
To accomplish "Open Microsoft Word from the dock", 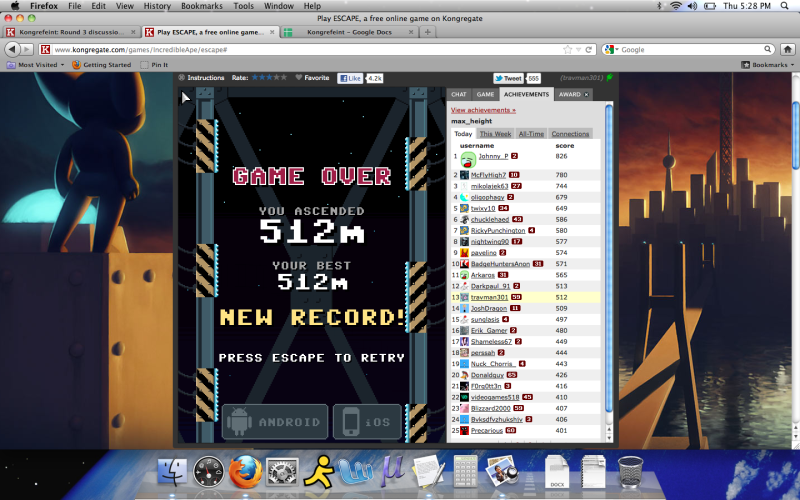I will (355, 472).
